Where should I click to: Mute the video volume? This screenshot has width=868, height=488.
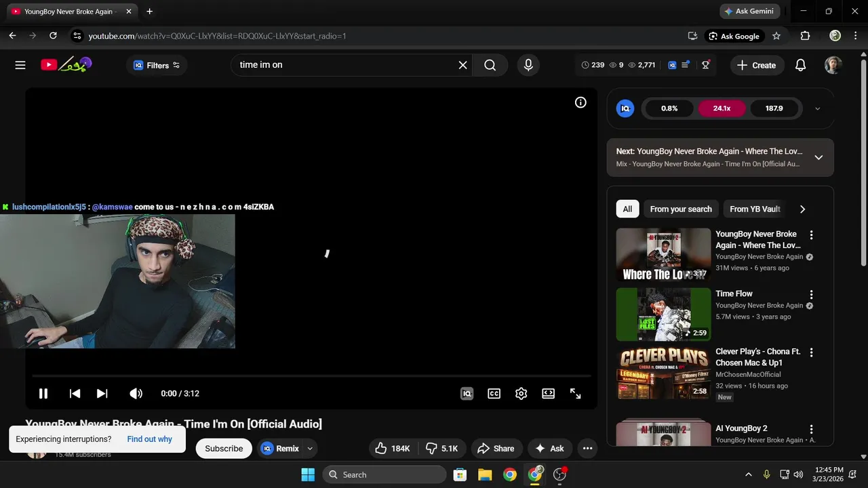pyautogui.click(x=136, y=393)
